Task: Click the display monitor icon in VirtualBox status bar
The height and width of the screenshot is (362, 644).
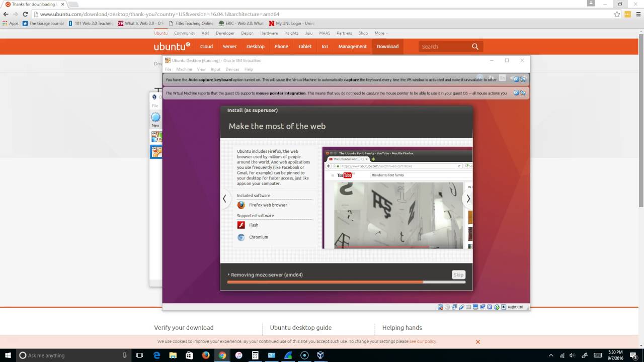Action: tap(475, 307)
